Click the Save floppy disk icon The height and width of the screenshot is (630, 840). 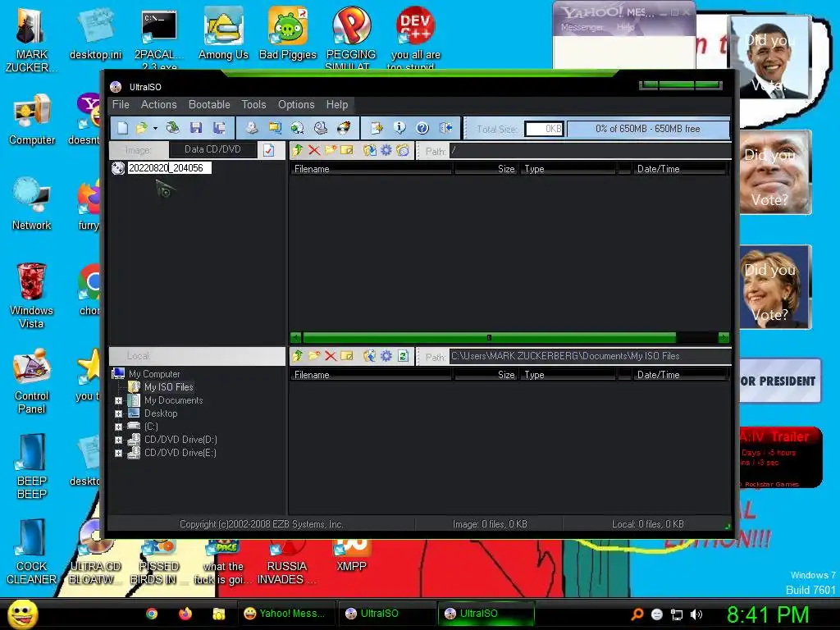tap(196, 128)
